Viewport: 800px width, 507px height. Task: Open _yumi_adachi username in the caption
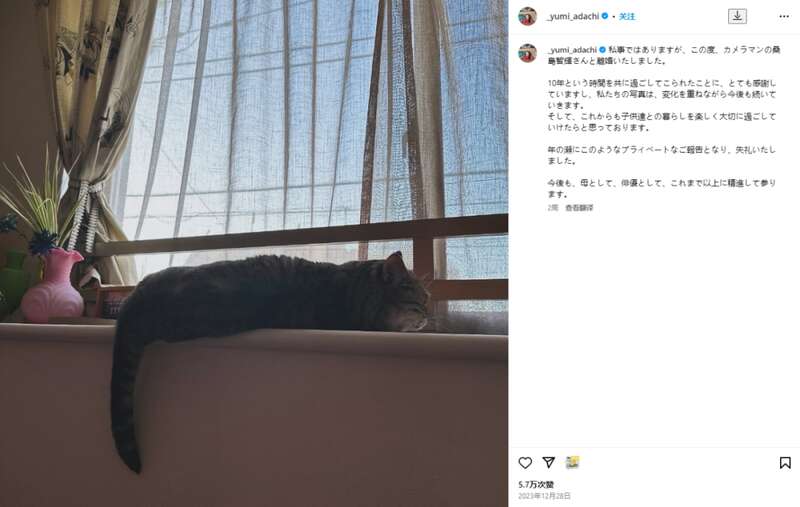point(572,50)
